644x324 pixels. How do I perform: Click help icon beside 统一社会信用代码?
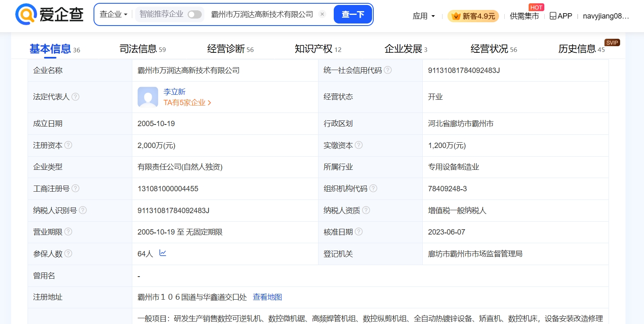pos(388,70)
